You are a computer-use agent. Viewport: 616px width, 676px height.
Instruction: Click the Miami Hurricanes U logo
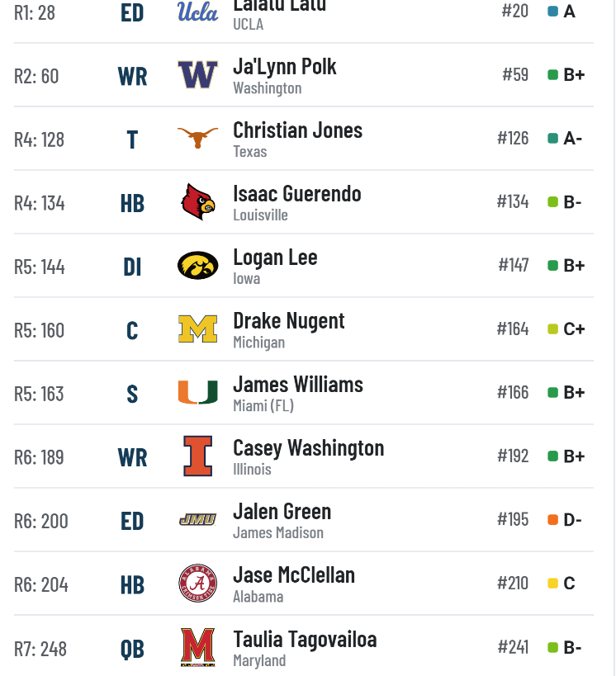click(x=197, y=392)
